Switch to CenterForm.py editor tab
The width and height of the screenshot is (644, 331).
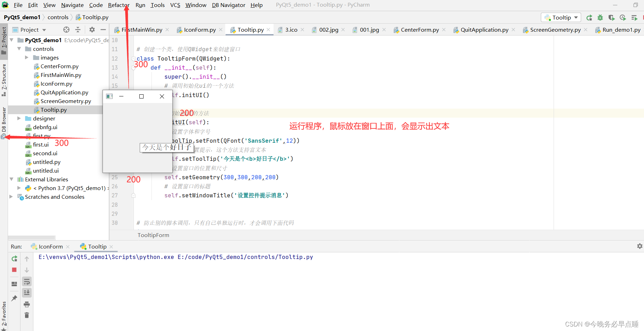click(420, 30)
